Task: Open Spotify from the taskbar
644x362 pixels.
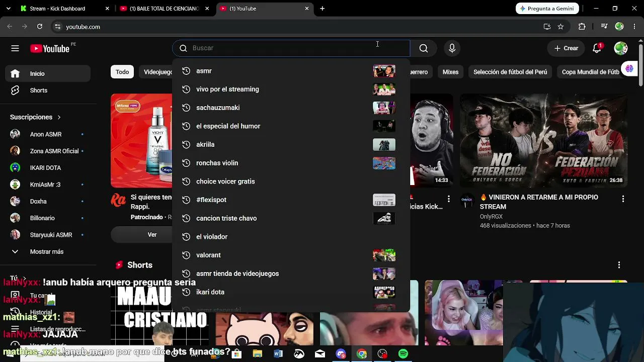Action: (403, 354)
